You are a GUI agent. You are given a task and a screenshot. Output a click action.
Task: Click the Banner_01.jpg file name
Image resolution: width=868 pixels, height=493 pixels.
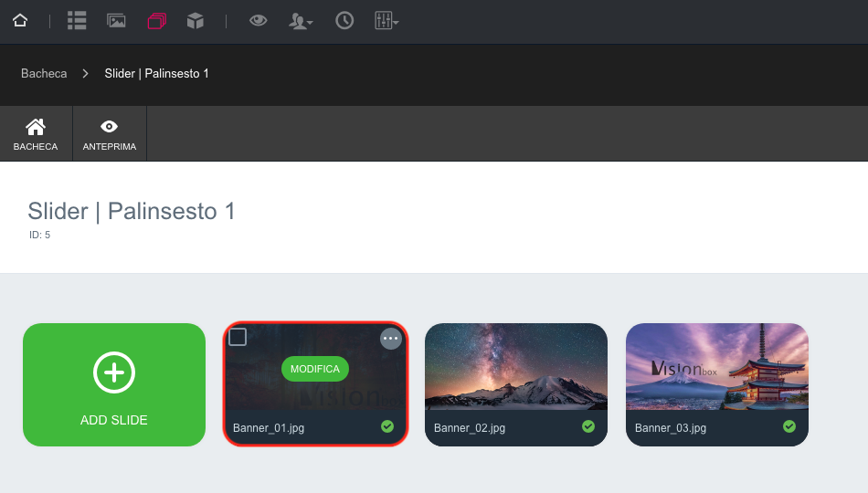click(x=269, y=427)
